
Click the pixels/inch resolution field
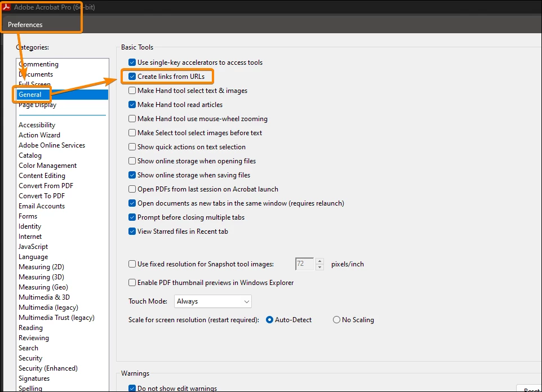[x=304, y=264]
